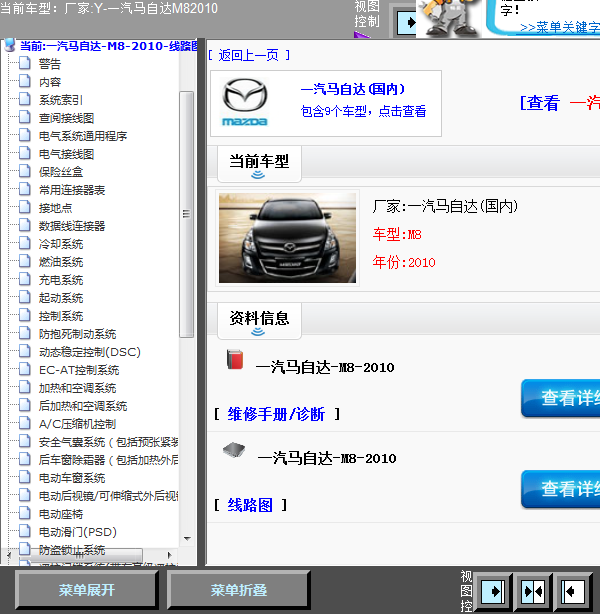Open the 查阅接线图 tree item
The height and width of the screenshot is (614, 600).
66,118
